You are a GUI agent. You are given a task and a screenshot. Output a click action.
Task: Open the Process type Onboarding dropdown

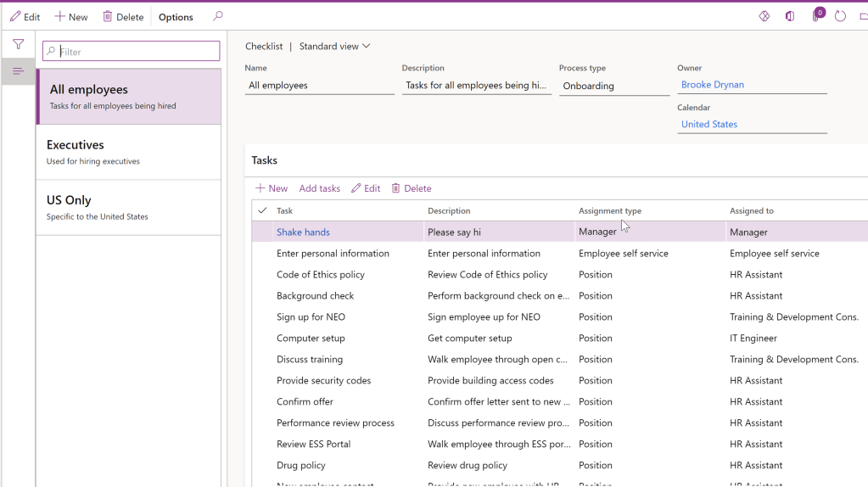[x=613, y=86]
